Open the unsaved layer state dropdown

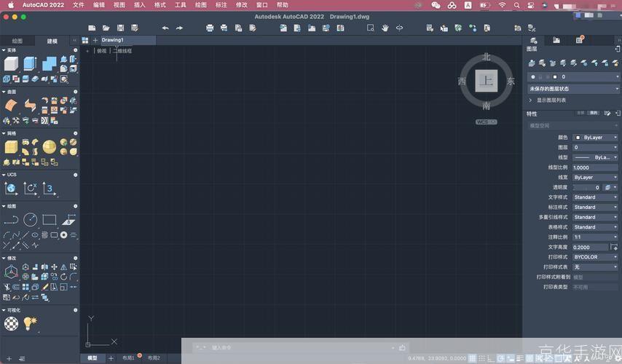point(573,89)
